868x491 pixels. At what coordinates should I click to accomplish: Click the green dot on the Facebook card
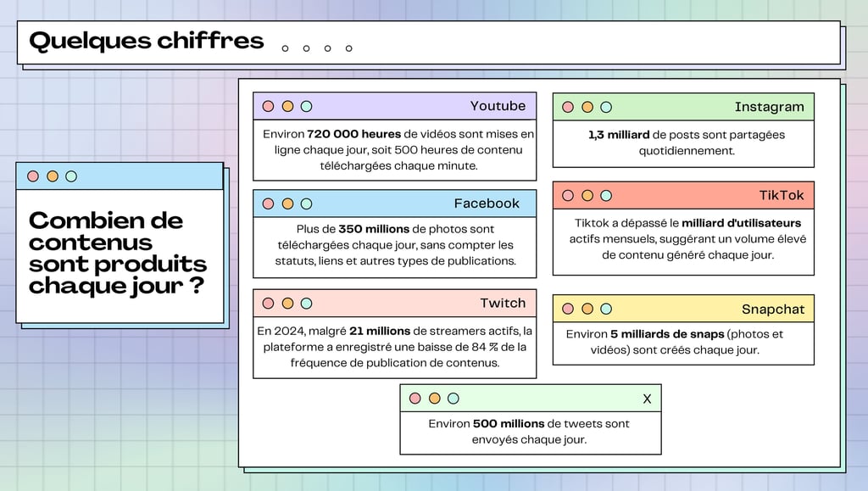point(307,204)
